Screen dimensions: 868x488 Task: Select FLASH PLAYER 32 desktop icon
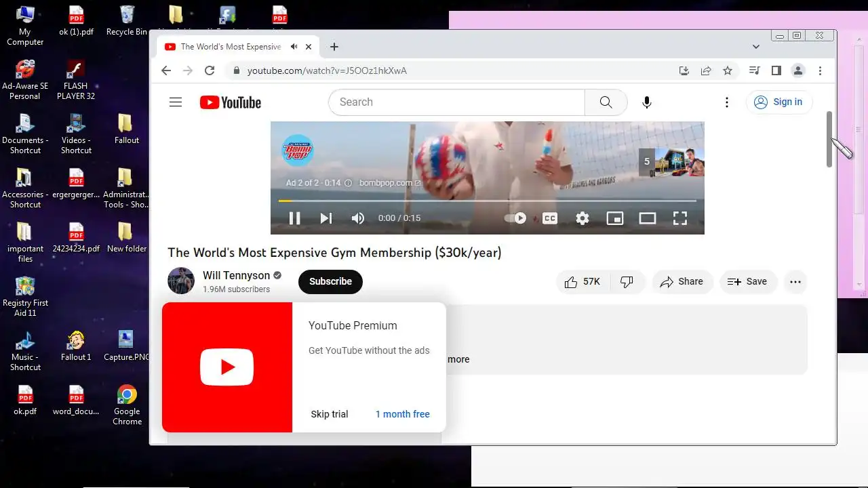point(76,80)
